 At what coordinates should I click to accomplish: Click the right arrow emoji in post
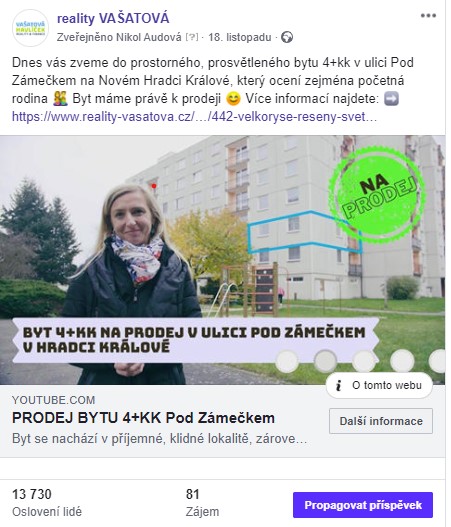(x=392, y=99)
